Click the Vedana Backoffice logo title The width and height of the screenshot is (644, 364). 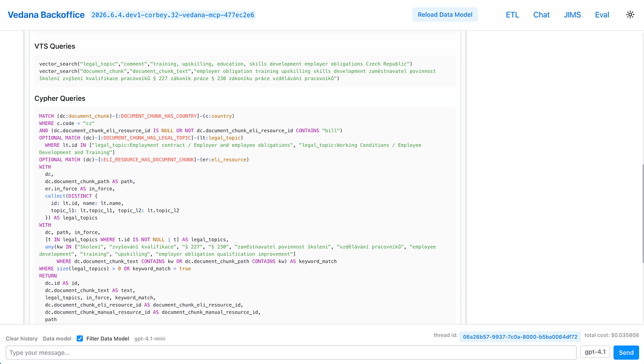[x=46, y=15]
